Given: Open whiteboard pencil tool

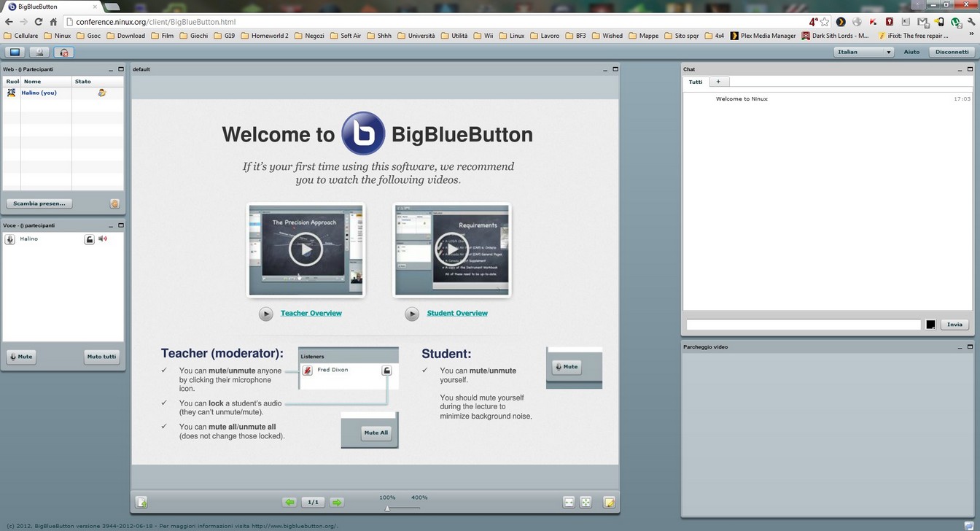Looking at the screenshot, I should point(610,502).
